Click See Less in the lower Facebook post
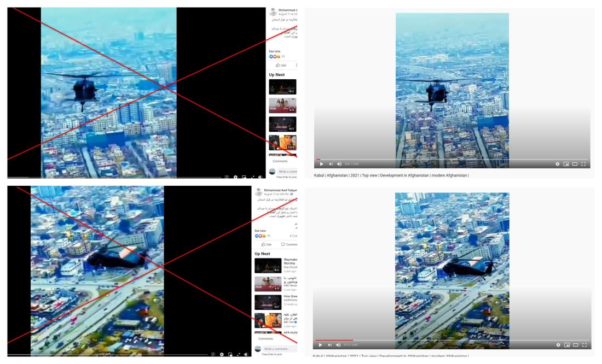Screen dimensions: 602x364 point(261,231)
